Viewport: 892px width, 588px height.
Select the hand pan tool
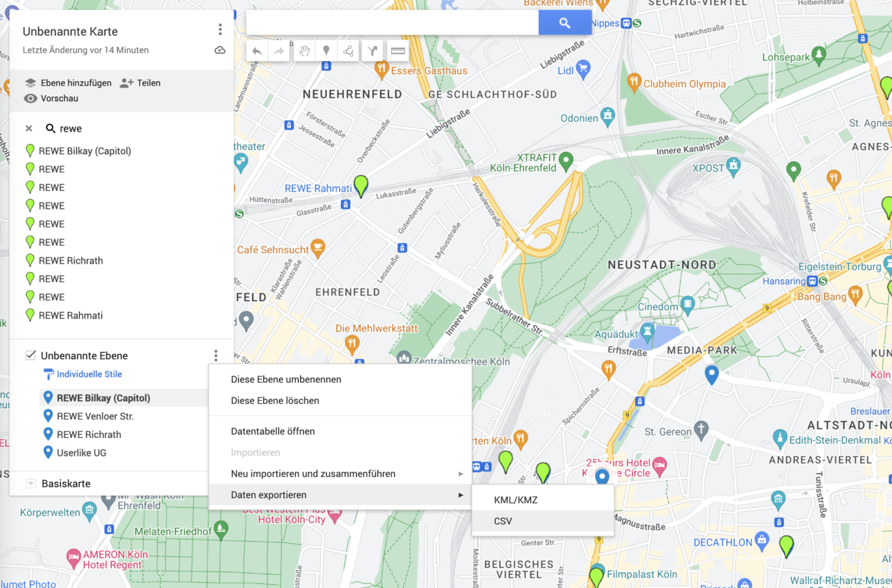[304, 51]
